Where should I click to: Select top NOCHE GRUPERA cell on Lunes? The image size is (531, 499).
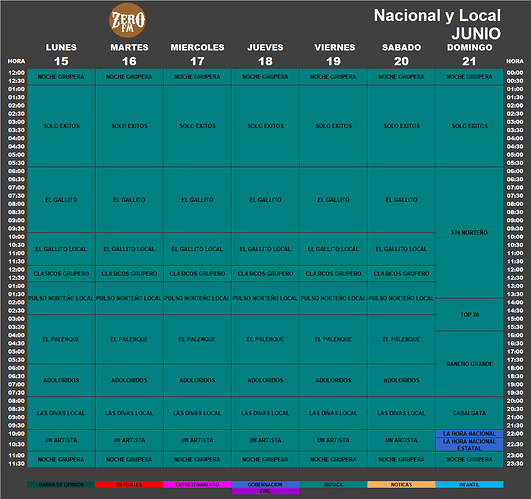pos(61,77)
